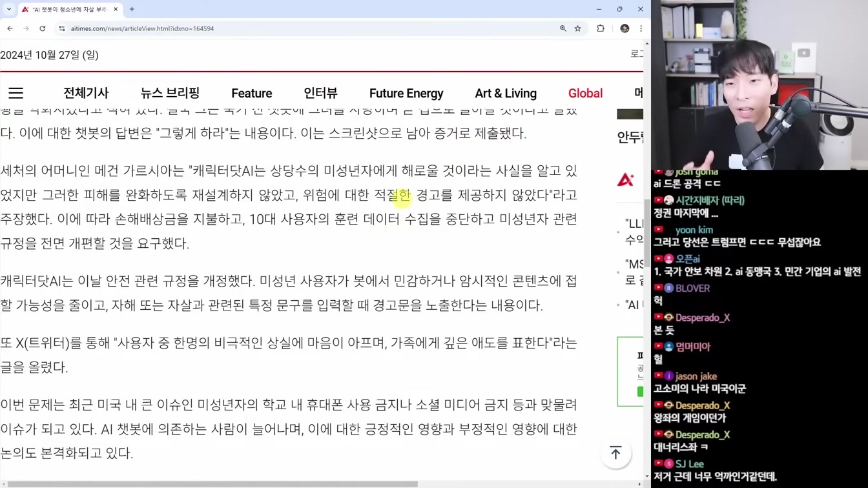Click the browser back arrow

10,28
